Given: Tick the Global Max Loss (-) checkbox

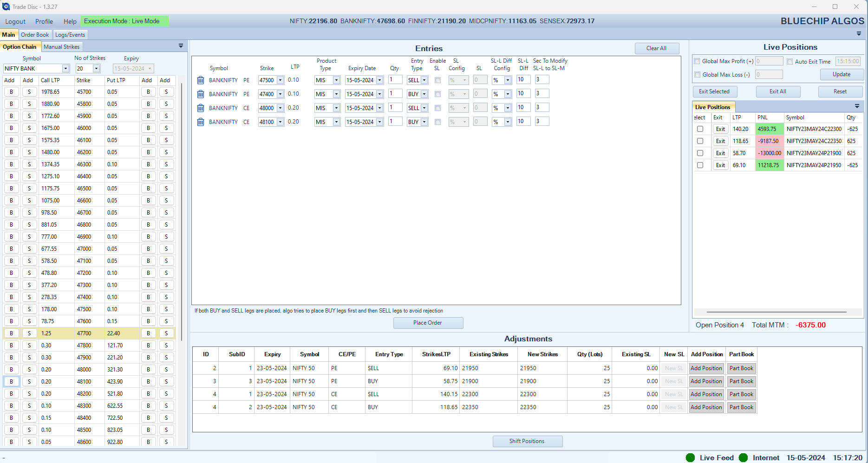Looking at the screenshot, I should 697,75.
